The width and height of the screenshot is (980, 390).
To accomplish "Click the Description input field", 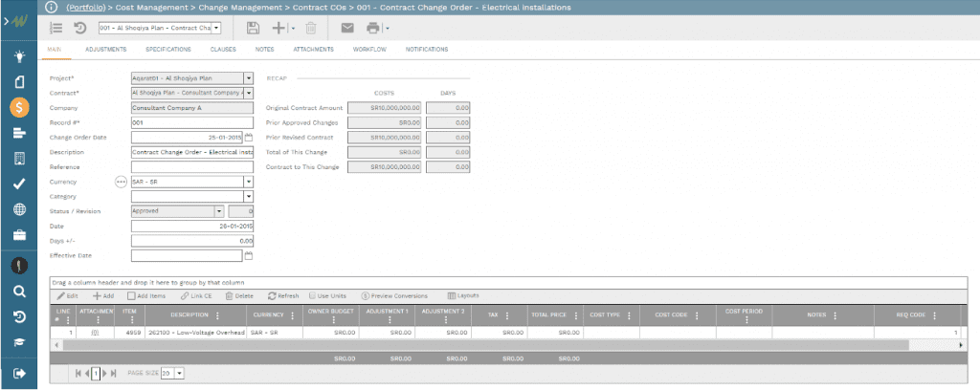I will point(192,152).
